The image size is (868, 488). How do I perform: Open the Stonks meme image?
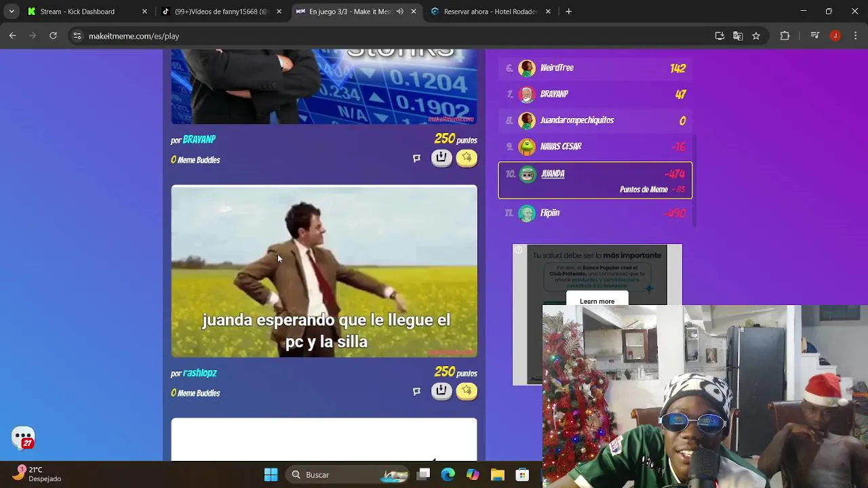324,86
